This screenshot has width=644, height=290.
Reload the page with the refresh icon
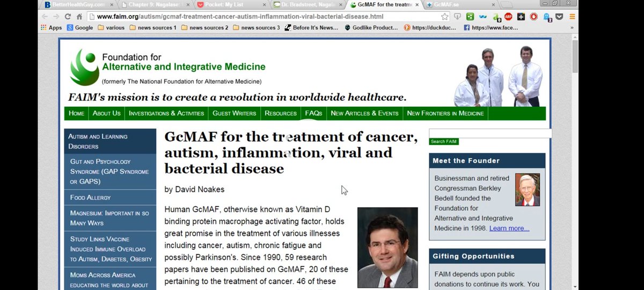click(68, 17)
